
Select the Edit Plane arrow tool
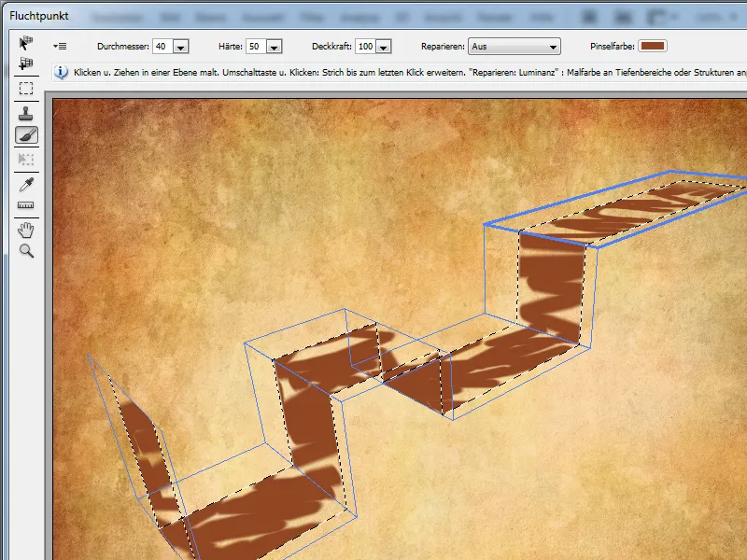[x=26, y=43]
